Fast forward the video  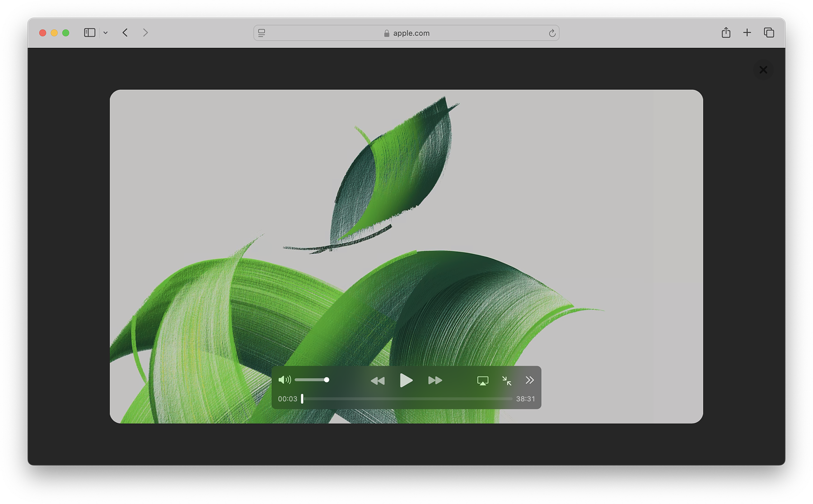435,381
